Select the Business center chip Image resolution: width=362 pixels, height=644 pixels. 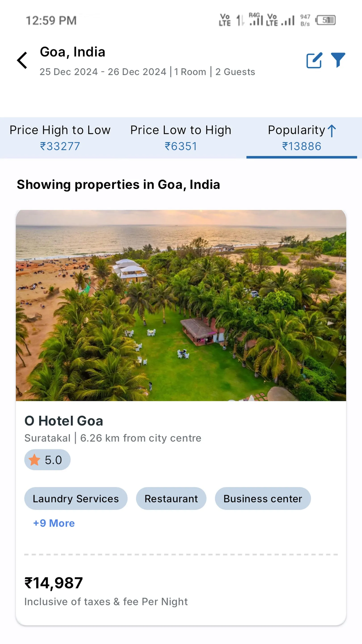pos(263,498)
